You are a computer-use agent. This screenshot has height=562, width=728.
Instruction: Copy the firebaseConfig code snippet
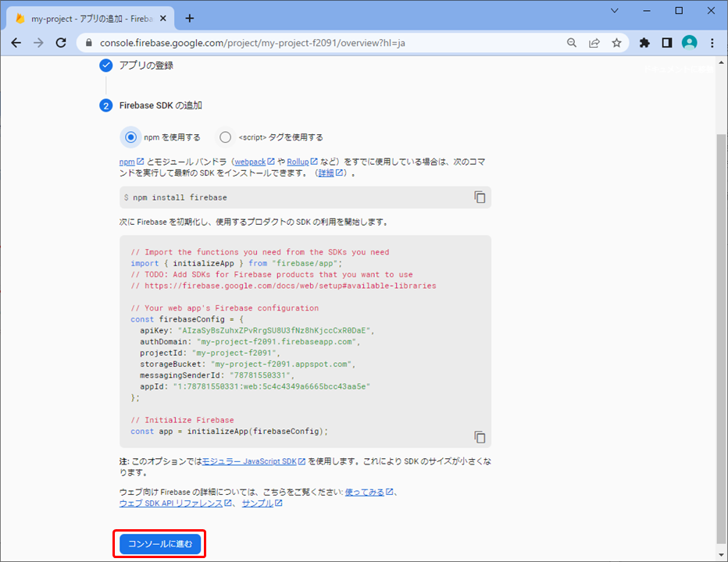(480, 436)
